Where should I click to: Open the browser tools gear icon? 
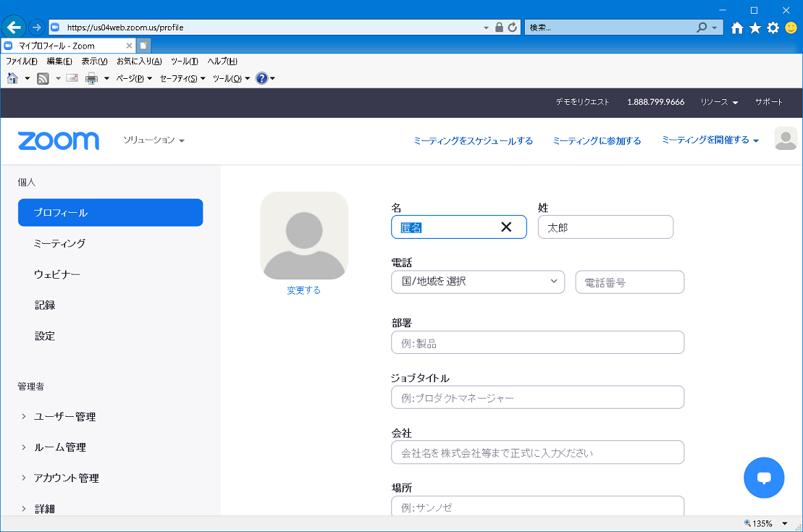click(x=773, y=28)
